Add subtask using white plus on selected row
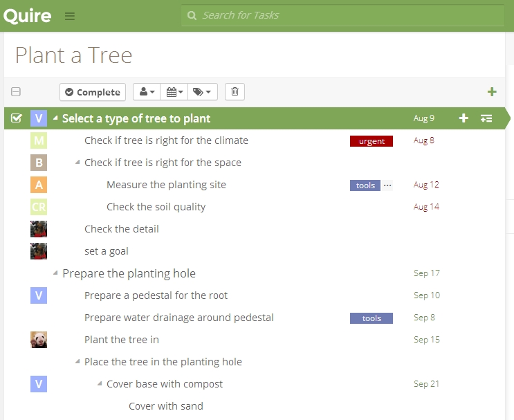This screenshot has height=420, width=514. point(463,118)
